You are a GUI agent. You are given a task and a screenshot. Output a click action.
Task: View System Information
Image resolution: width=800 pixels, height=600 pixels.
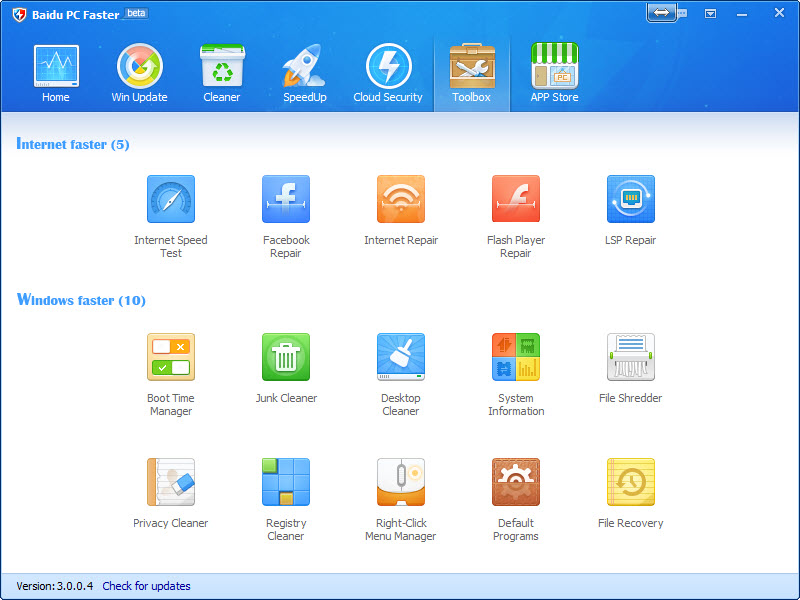click(x=516, y=357)
